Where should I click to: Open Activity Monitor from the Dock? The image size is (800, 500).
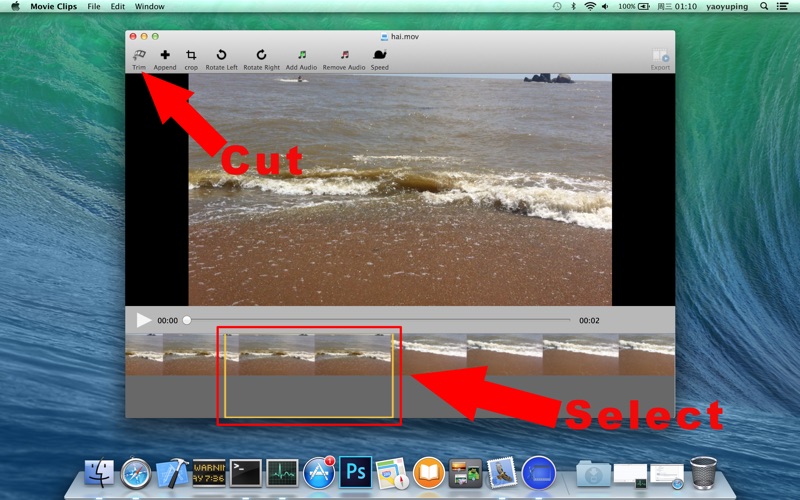click(282, 472)
